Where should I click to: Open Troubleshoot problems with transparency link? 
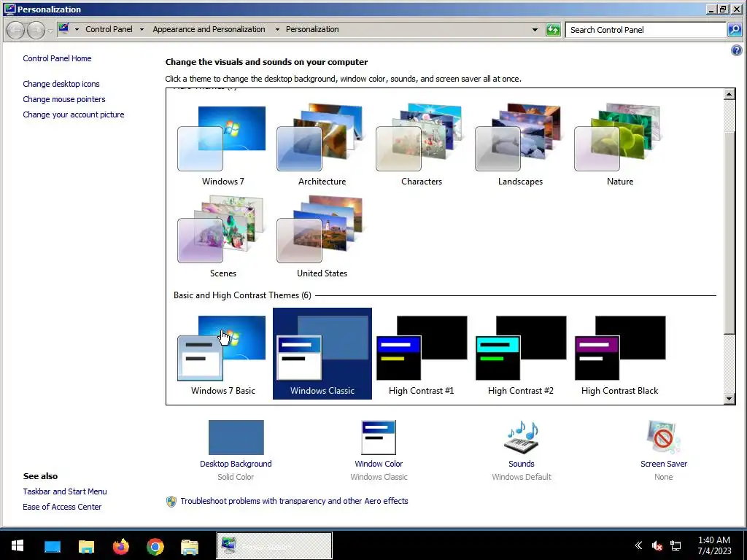[x=294, y=501]
